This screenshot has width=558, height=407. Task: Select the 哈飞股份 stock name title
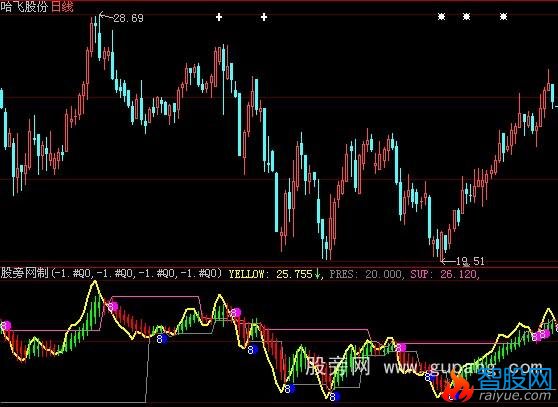coord(25,7)
